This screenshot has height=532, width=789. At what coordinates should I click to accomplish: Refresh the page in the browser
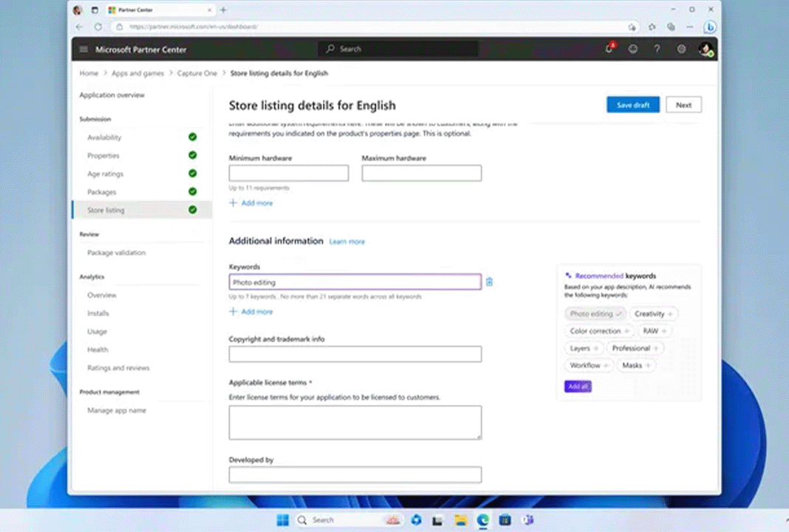point(98,27)
